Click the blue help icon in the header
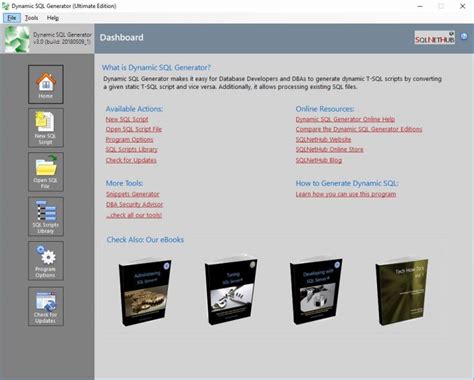Screen dimensions: 474x380 [464, 36]
